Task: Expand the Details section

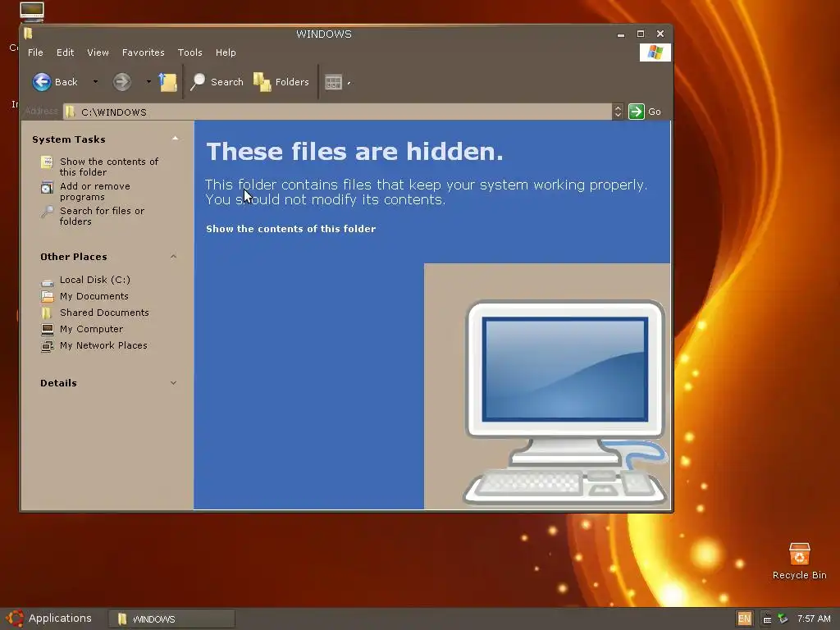Action: pyautogui.click(x=174, y=383)
